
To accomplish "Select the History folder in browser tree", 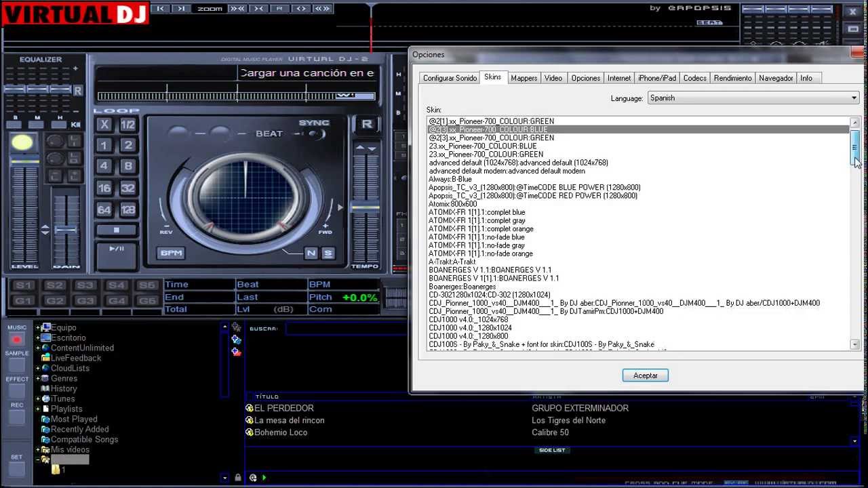I will tap(64, 388).
